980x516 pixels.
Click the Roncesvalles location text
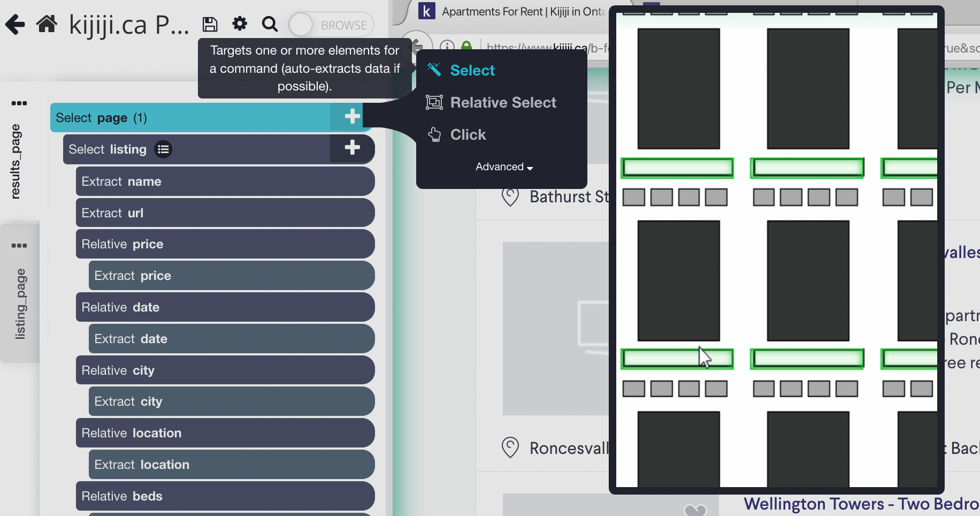[x=569, y=448]
